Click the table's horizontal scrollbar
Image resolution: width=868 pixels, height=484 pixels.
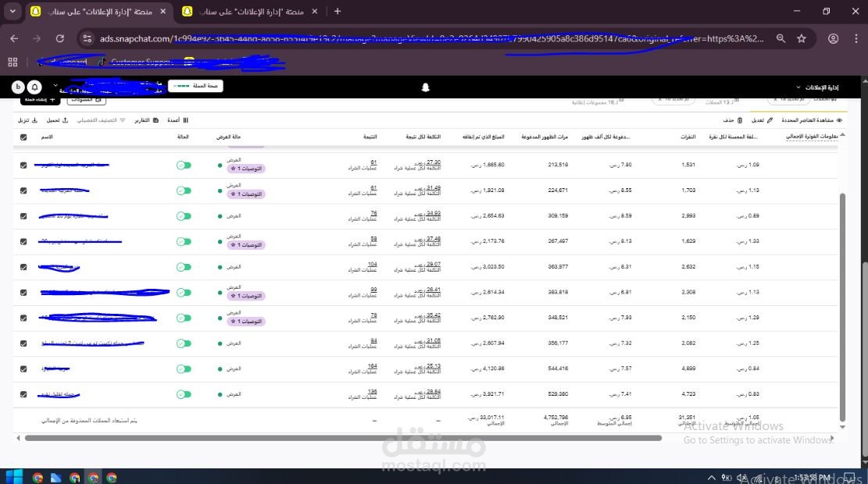pos(343,438)
